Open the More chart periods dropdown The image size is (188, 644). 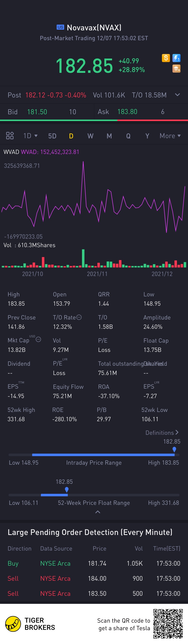[x=170, y=136]
